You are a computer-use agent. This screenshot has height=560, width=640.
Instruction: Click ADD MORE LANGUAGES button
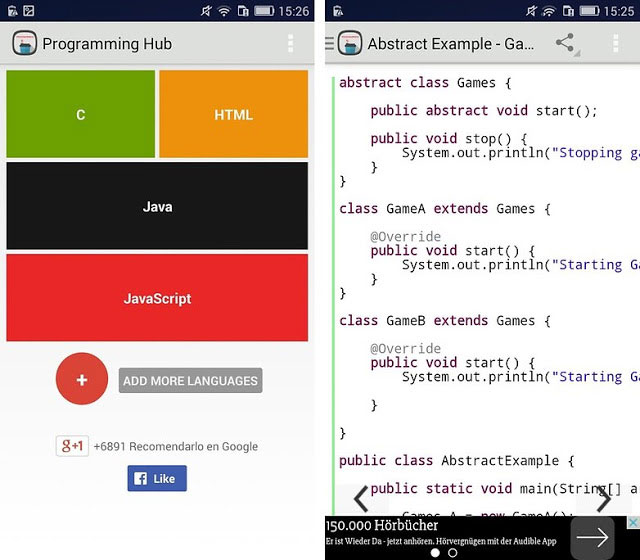[x=191, y=380]
